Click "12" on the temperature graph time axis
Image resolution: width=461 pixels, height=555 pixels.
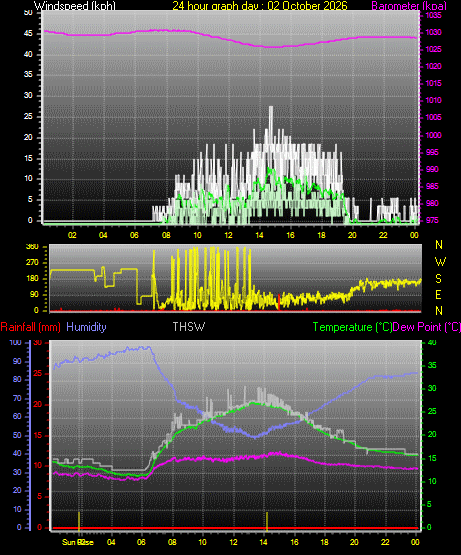(233, 542)
